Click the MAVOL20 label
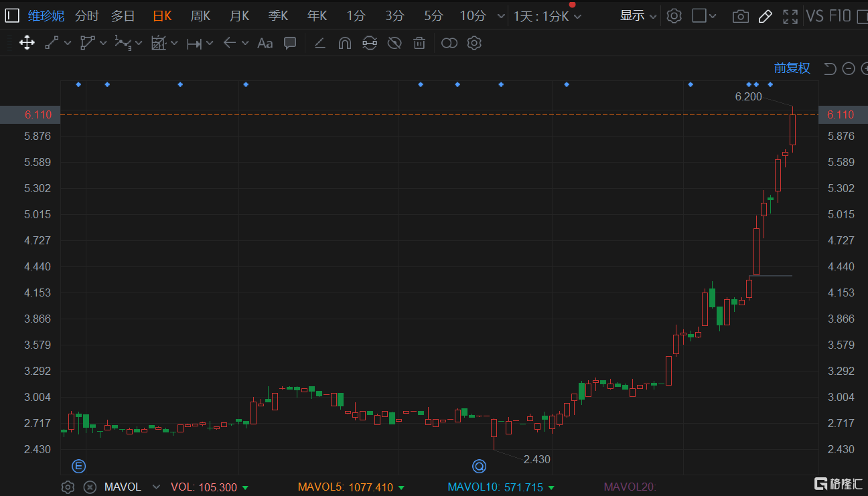 [630, 487]
